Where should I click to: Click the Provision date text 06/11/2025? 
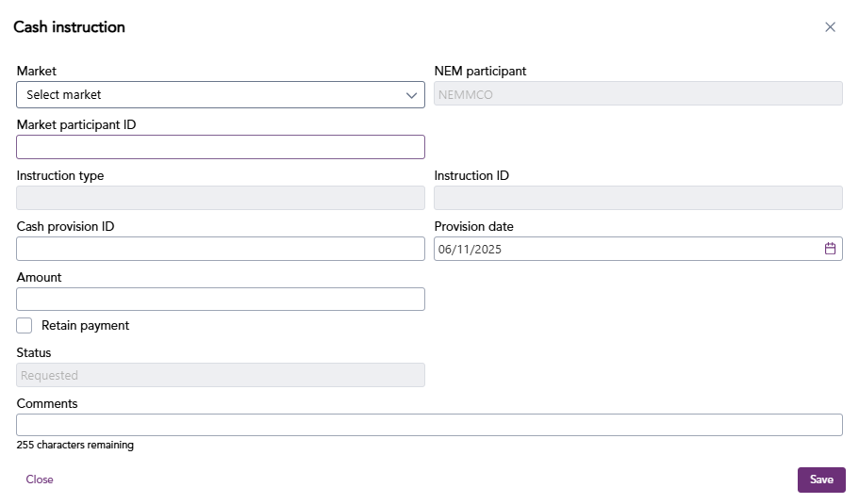[468, 249]
